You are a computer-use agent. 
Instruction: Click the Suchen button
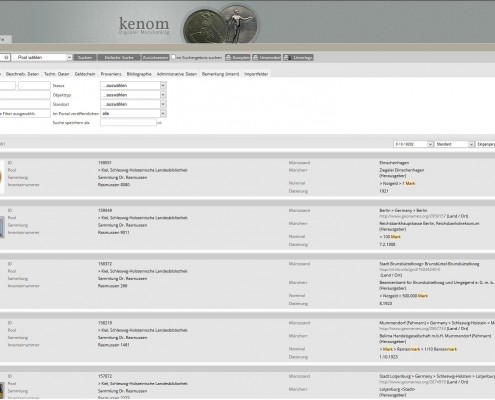[85, 57]
